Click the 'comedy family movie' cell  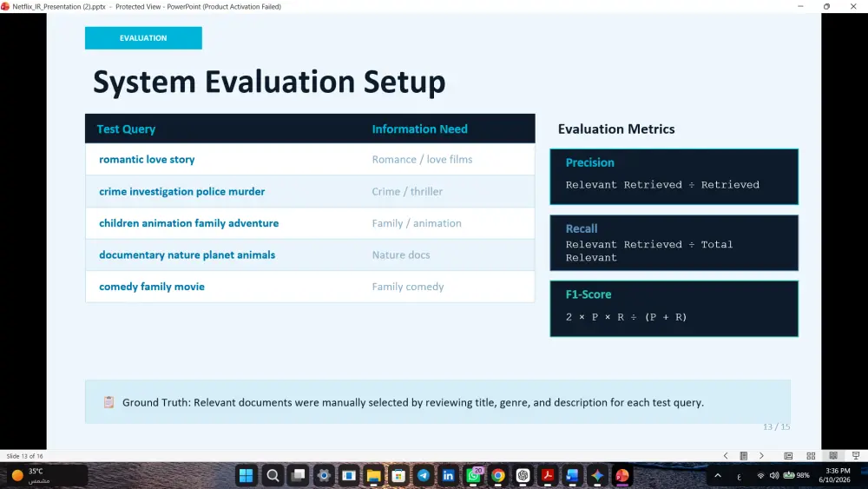(x=152, y=287)
